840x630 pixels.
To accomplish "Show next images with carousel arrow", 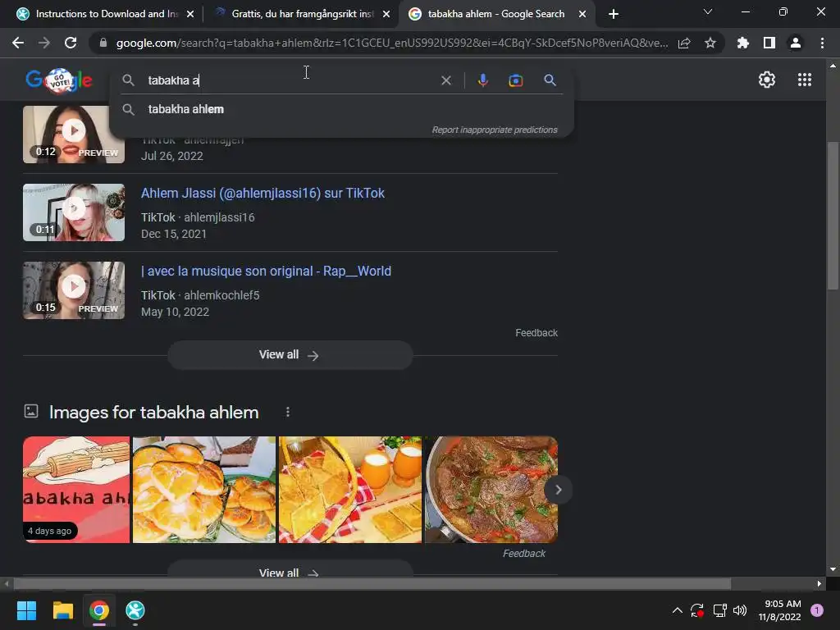I will (x=558, y=490).
